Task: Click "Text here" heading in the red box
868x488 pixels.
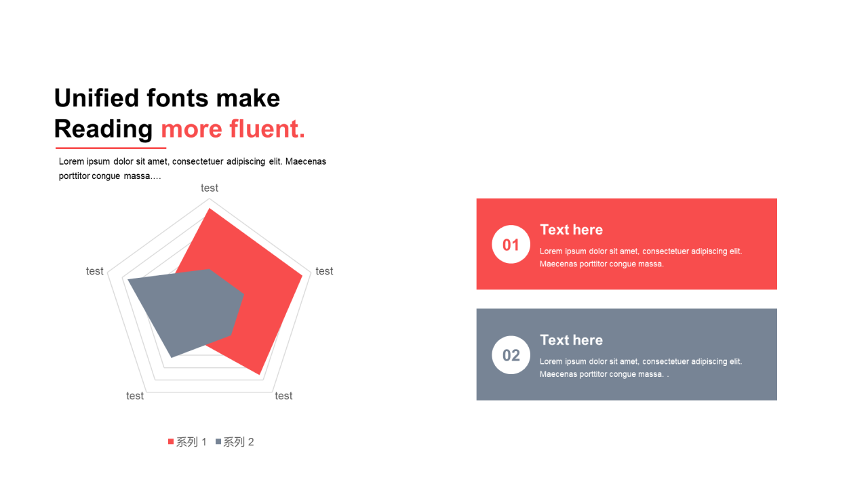Action: point(571,230)
